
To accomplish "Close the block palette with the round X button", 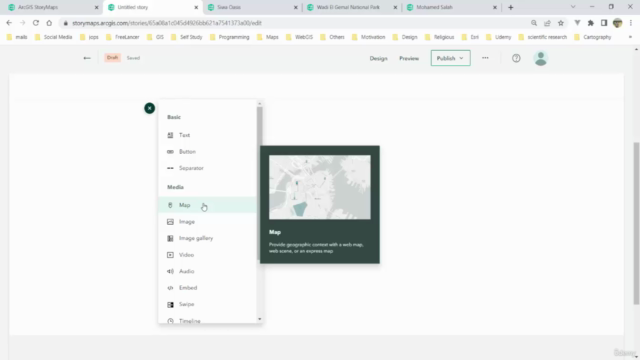I will pyautogui.click(x=149, y=108).
